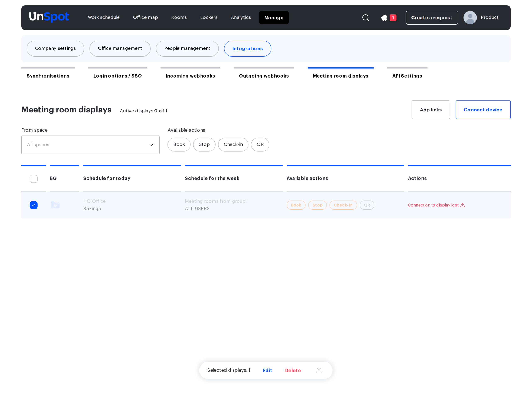Click the row's orange Stop tag
532x399 pixels.
[x=318, y=205]
